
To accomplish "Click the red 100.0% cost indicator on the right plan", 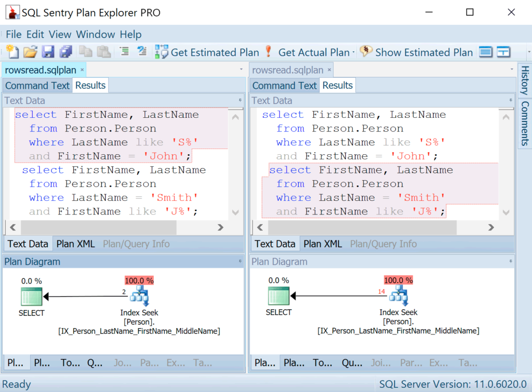I will (398, 280).
